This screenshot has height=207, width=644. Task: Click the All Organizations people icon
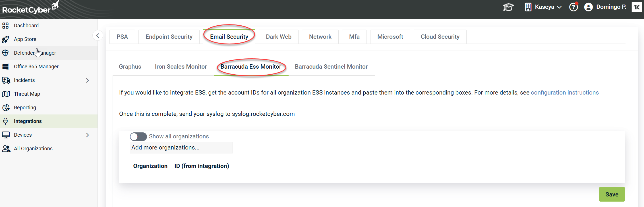point(6,149)
